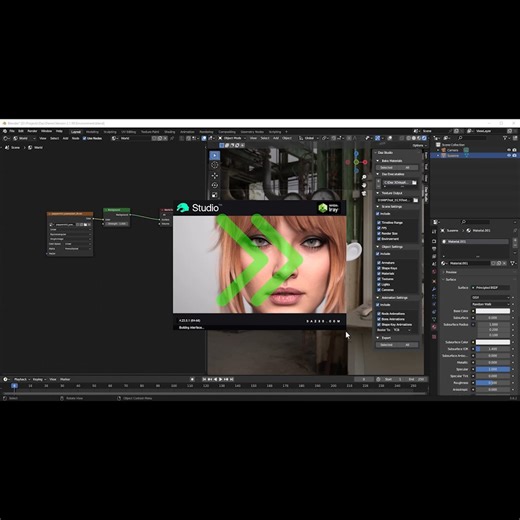This screenshot has width=520, height=520.
Task: Open the File menu
Action: click(12, 131)
